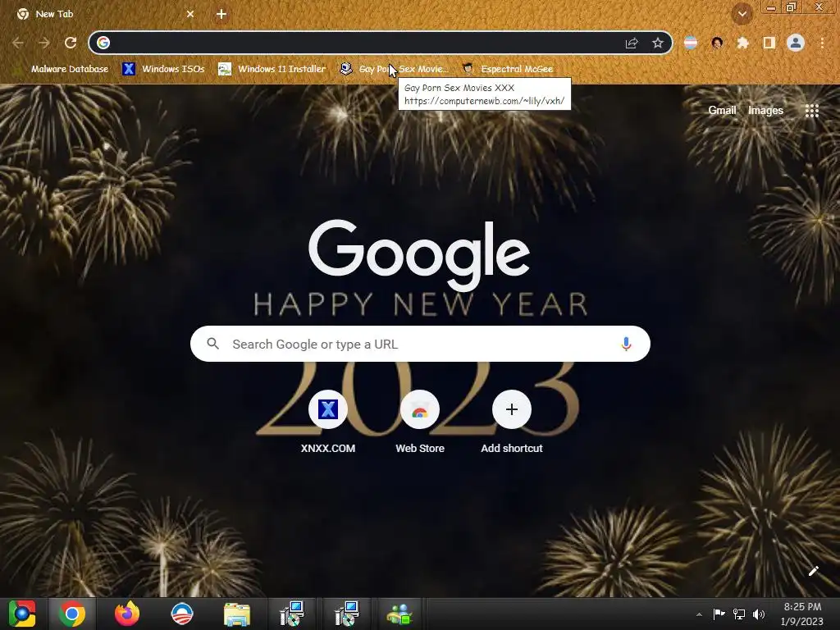Click the Search Google or type a URL box
The image size is (840, 630).
click(420, 344)
